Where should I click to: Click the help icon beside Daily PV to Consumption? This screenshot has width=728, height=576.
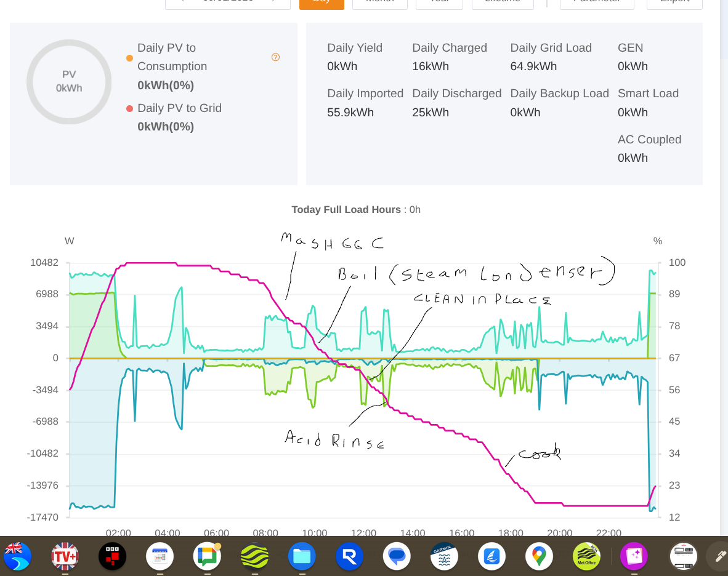coord(275,57)
